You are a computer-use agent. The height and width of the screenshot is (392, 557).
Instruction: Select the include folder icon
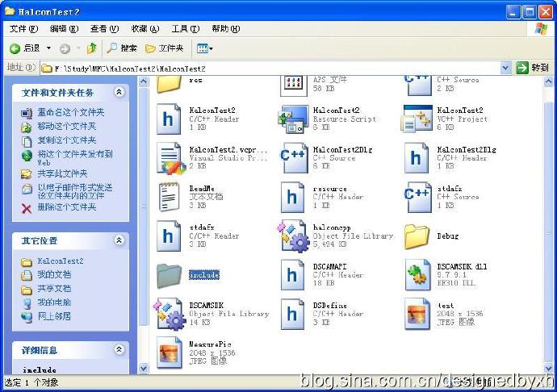(x=169, y=275)
